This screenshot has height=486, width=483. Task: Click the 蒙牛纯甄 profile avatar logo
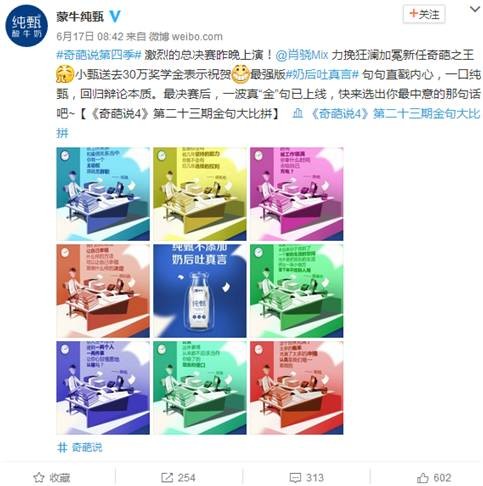pyautogui.click(x=27, y=25)
